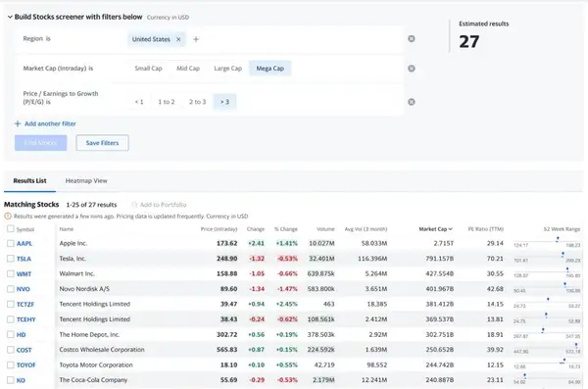The height and width of the screenshot is (389, 588).
Task: Click Toyota Motor Corporation name
Action: (96, 365)
